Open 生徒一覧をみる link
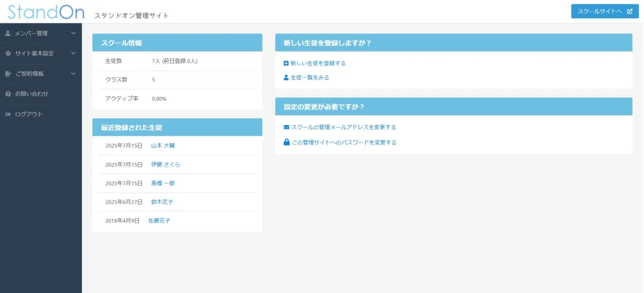 tap(309, 77)
